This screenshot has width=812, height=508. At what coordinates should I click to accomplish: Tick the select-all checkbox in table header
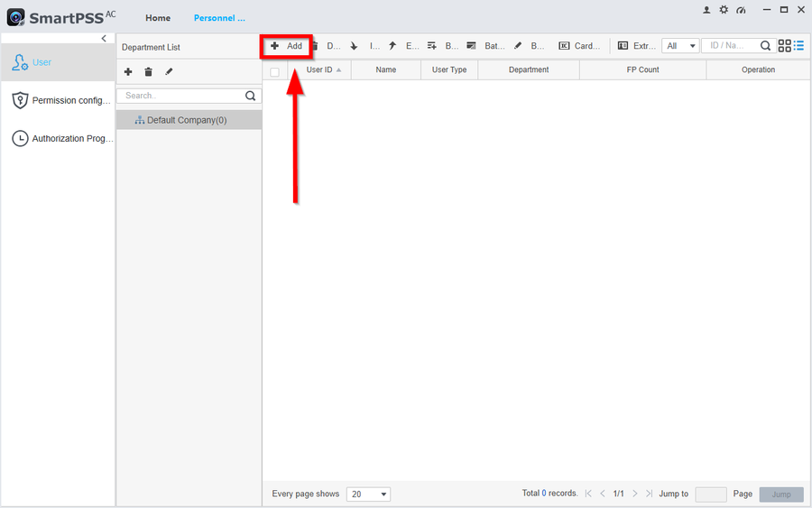pos(275,70)
